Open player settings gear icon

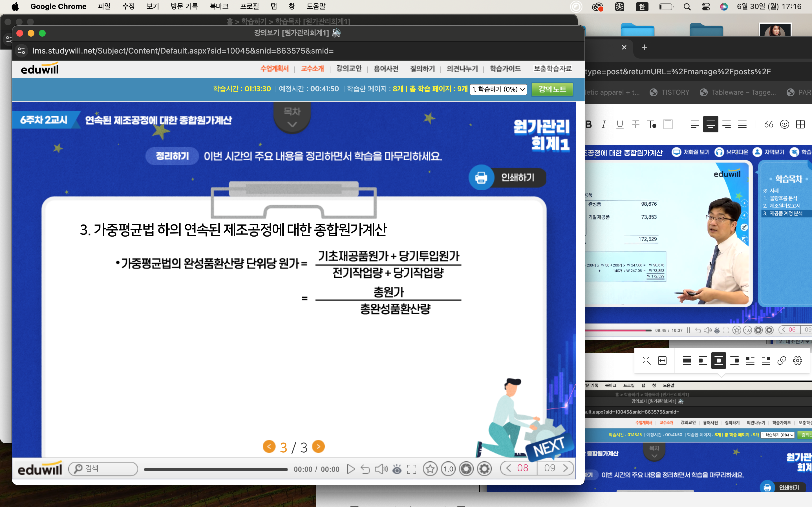(x=484, y=469)
